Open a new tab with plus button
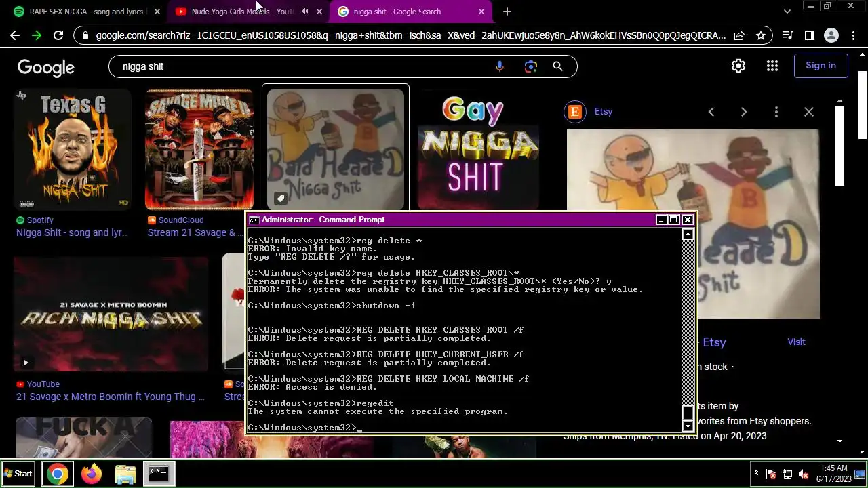 (507, 12)
